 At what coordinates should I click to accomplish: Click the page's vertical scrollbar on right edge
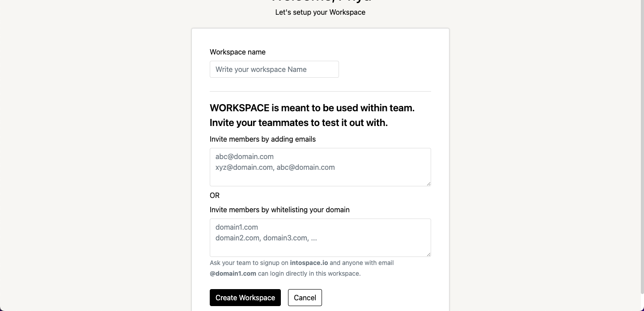pos(642,155)
